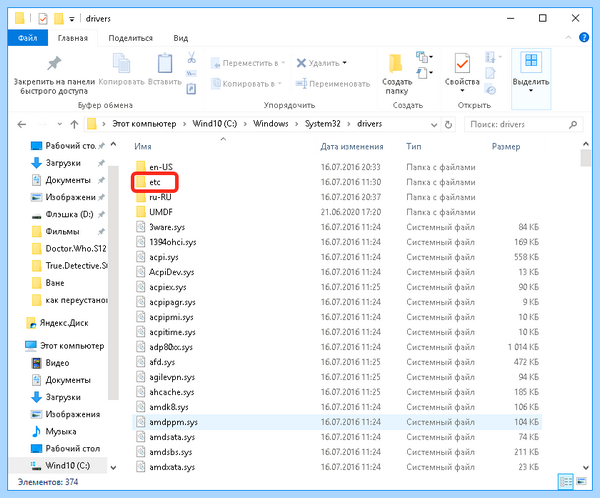Open the address bar history dropdown

click(x=434, y=125)
